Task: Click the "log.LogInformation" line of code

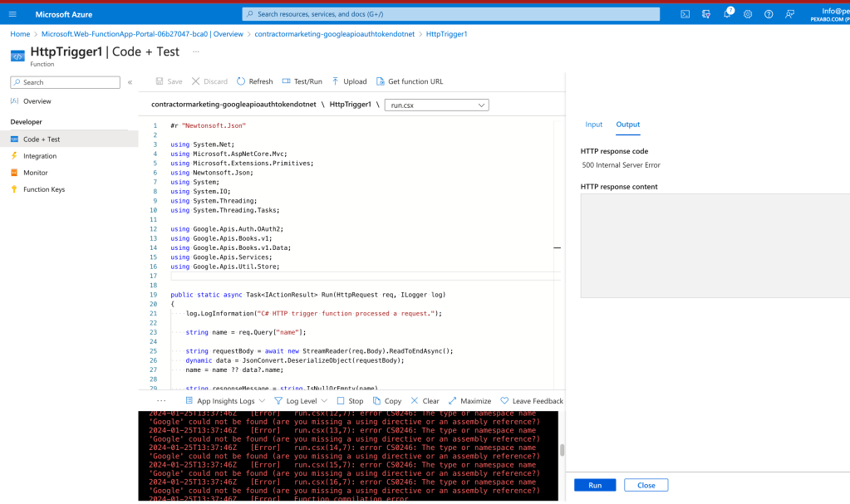Action: (314, 314)
